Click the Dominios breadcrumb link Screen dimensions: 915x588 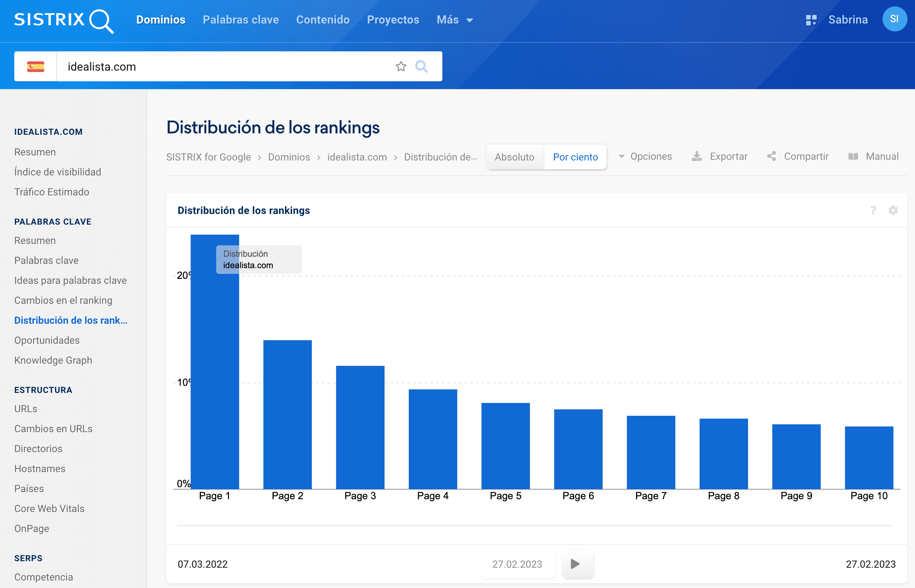289,157
